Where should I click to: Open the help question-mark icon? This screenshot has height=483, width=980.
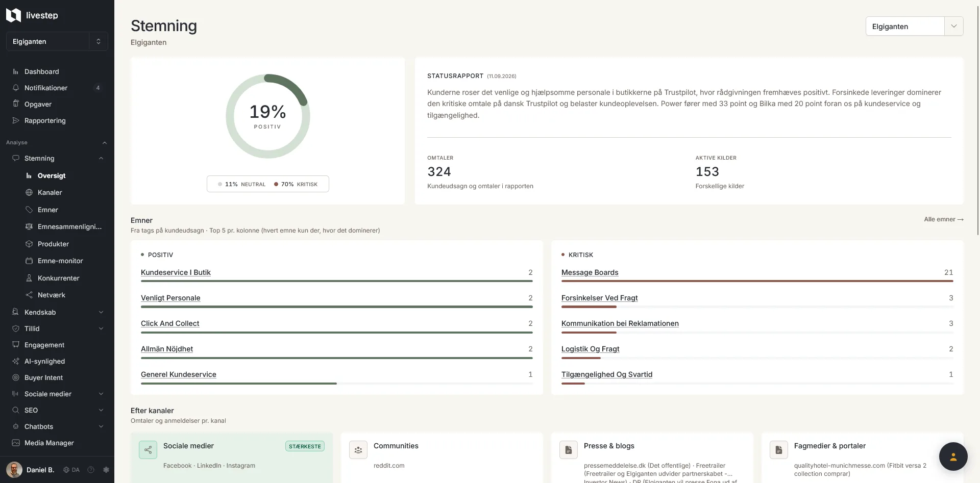[91, 470]
